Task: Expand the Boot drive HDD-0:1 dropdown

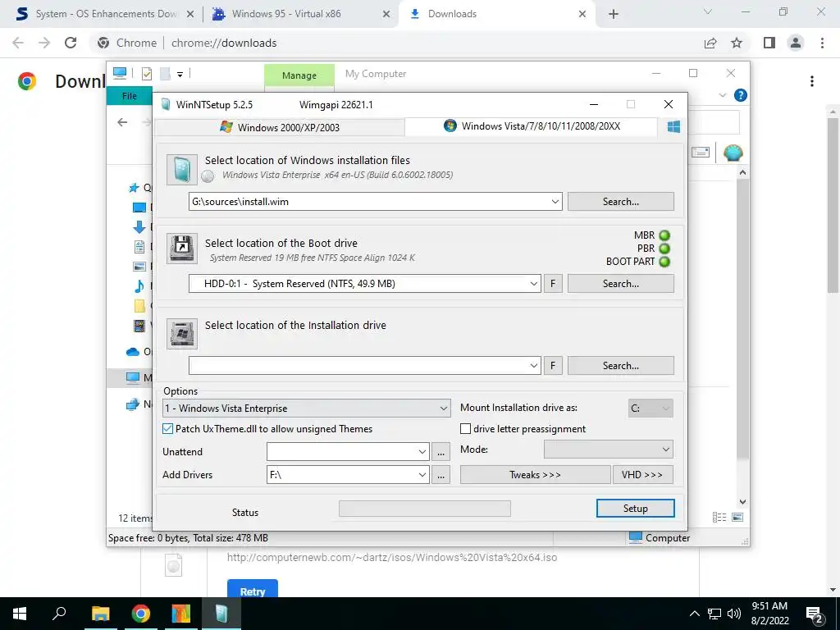Action: (x=533, y=283)
